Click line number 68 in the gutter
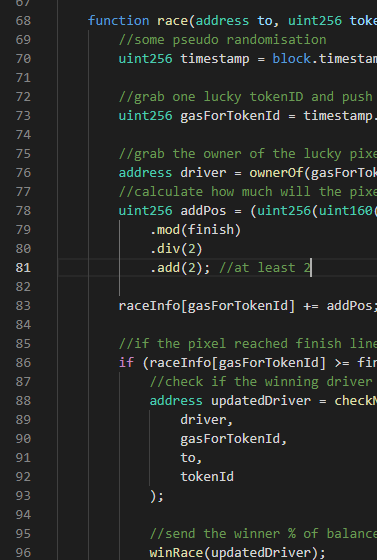The image size is (377, 560). pos(23,21)
